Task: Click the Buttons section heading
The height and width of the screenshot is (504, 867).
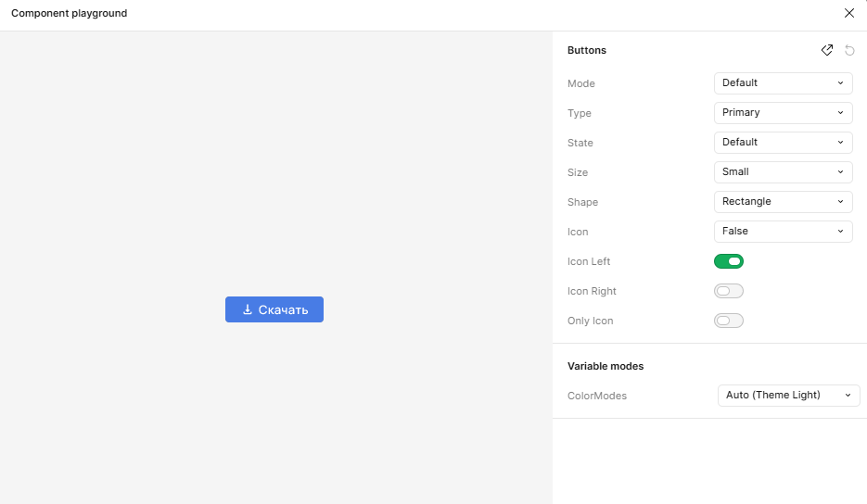Action: (587, 50)
